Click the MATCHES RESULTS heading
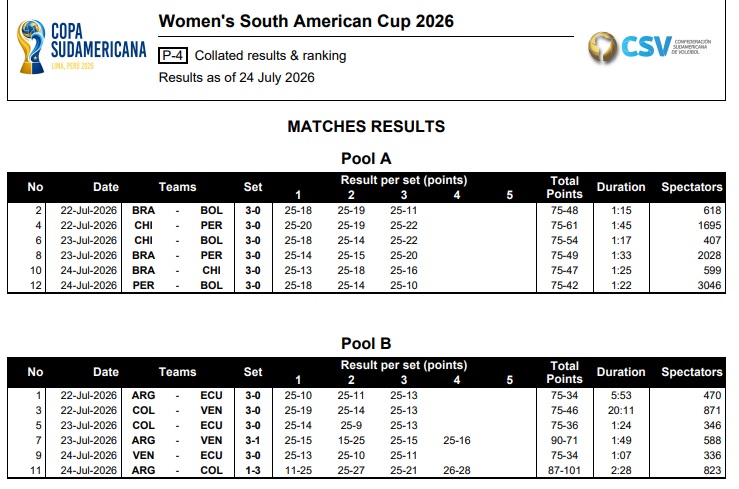 point(366,126)
